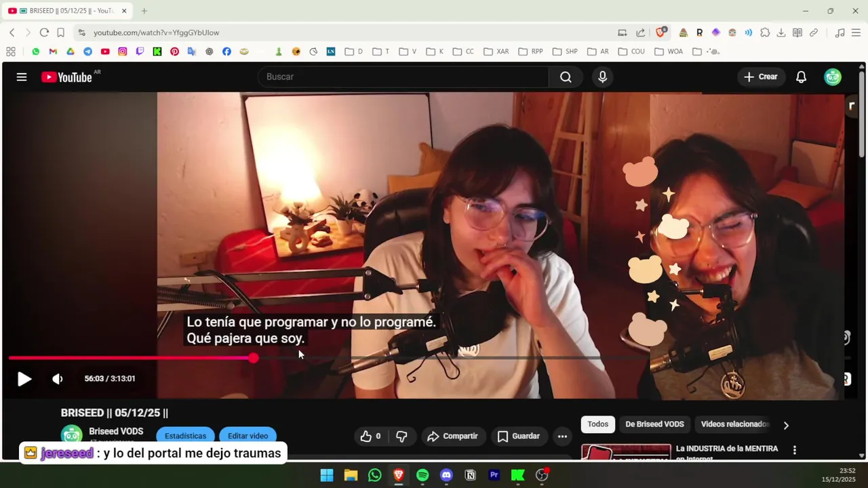Open the browser main menu

[x=856, y=33]
